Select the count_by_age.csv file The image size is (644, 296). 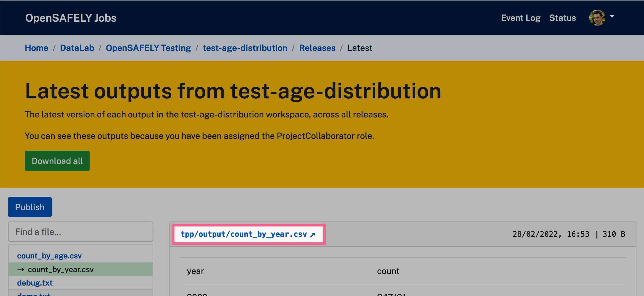click(x=50, y=256)
